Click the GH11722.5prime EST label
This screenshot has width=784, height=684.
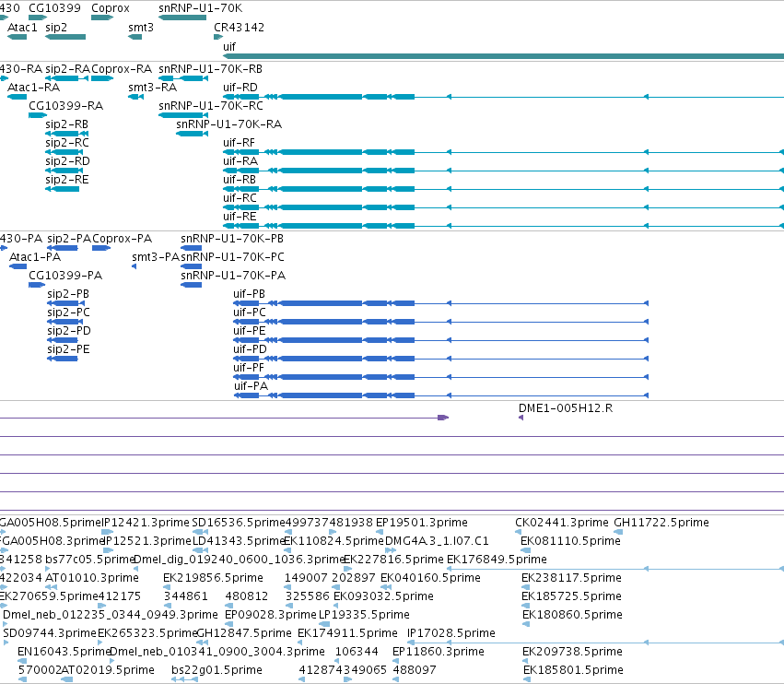click(x=661, y=523)
